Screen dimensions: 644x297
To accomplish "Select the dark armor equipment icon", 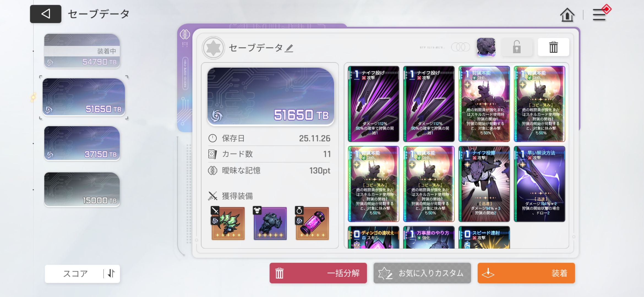I will (x=270, y=223).
